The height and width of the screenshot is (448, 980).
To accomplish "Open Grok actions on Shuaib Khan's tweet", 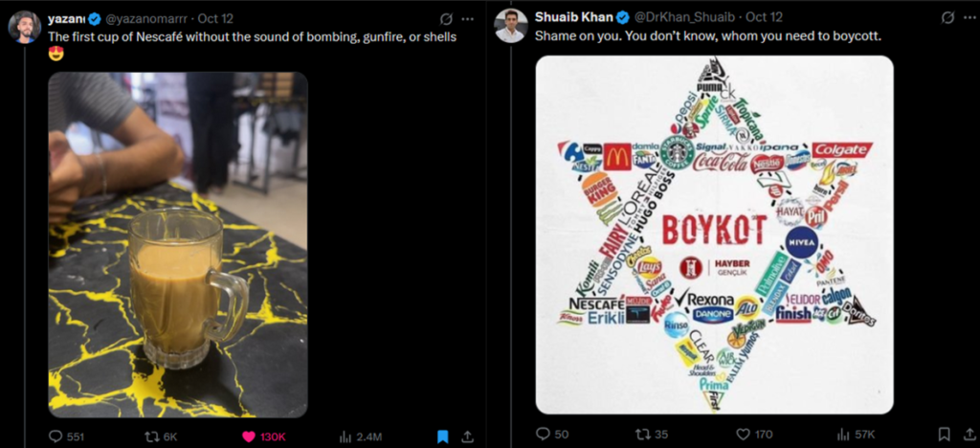I will (x=947, y=17).
